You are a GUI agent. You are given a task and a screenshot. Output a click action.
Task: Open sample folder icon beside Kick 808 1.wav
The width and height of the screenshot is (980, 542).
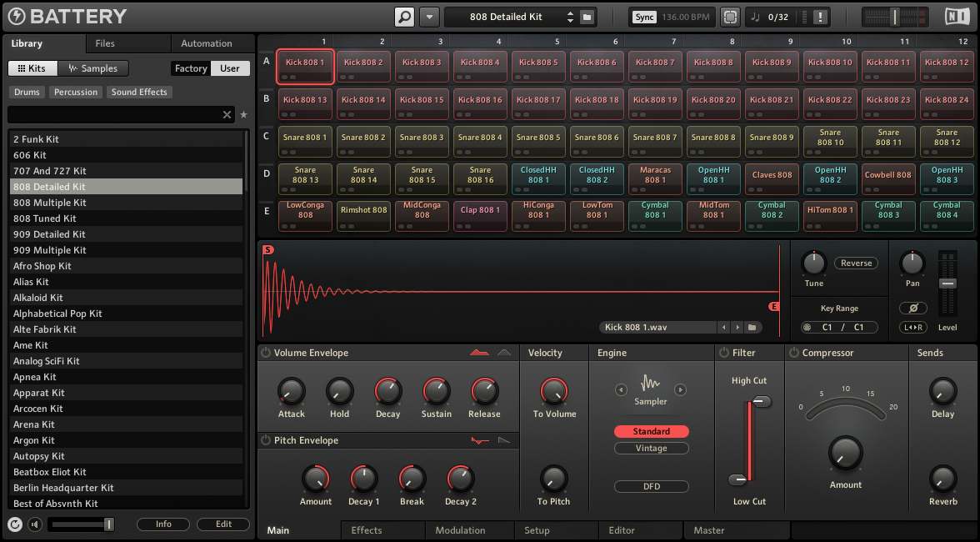[x=752, y=327]
